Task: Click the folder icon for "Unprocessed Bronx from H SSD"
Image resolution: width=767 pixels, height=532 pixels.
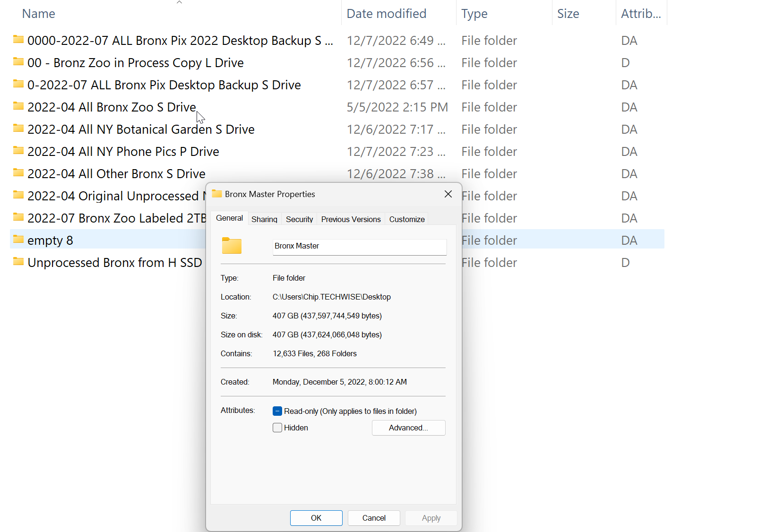Action: (18, 262)
